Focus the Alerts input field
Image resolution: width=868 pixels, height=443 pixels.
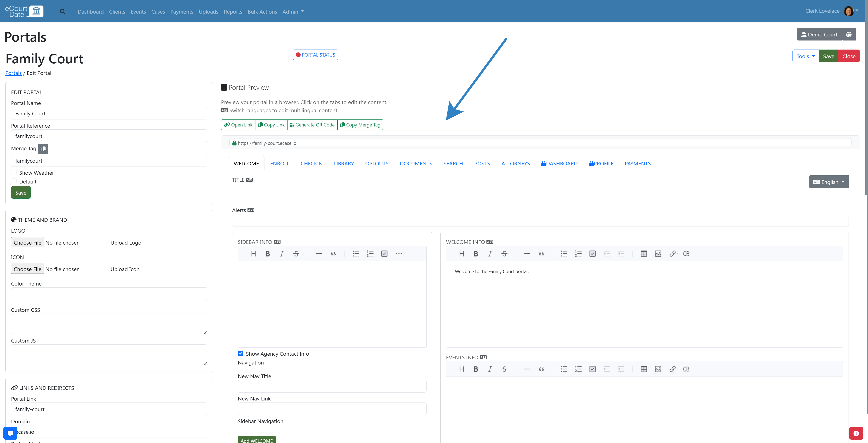pyautogui.click(x=540, y=220)
